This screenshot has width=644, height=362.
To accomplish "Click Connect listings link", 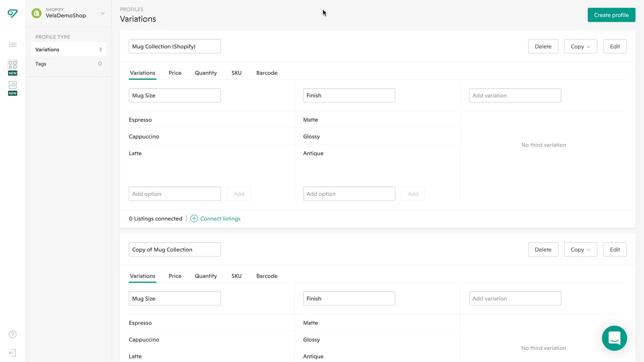I will [x=220, y=218].
